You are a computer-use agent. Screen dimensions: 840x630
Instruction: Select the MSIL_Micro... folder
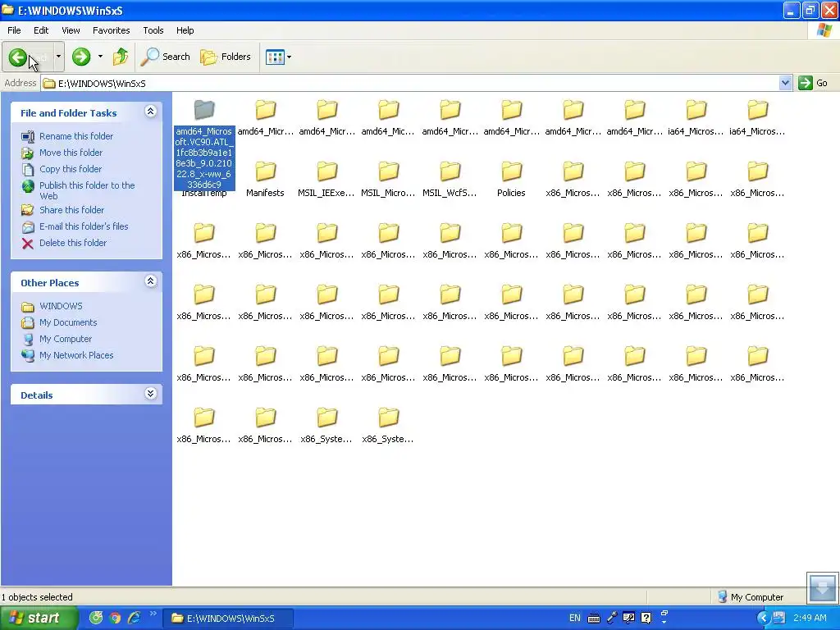pos(388,180)
